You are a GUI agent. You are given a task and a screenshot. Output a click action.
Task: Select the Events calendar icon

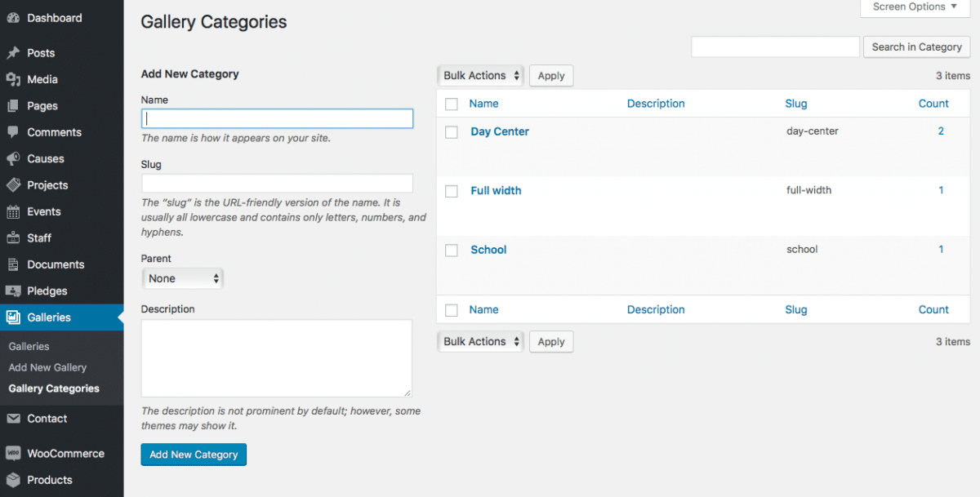tap(15, 211)
